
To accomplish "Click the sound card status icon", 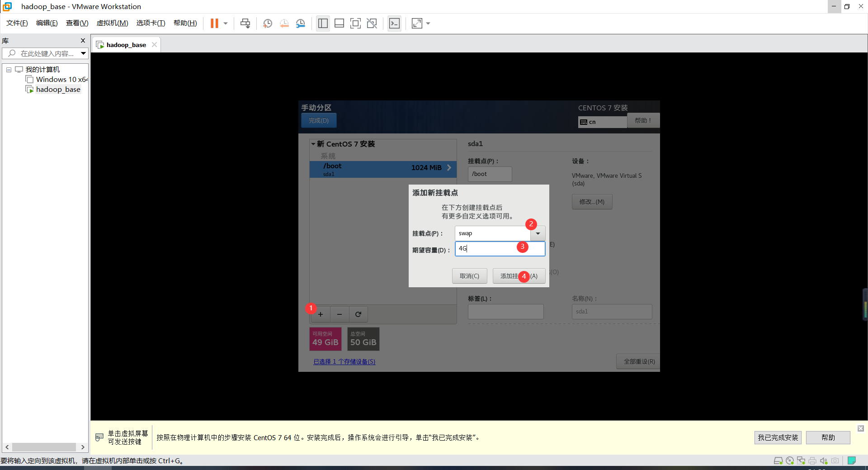I will tap(824, 461).
